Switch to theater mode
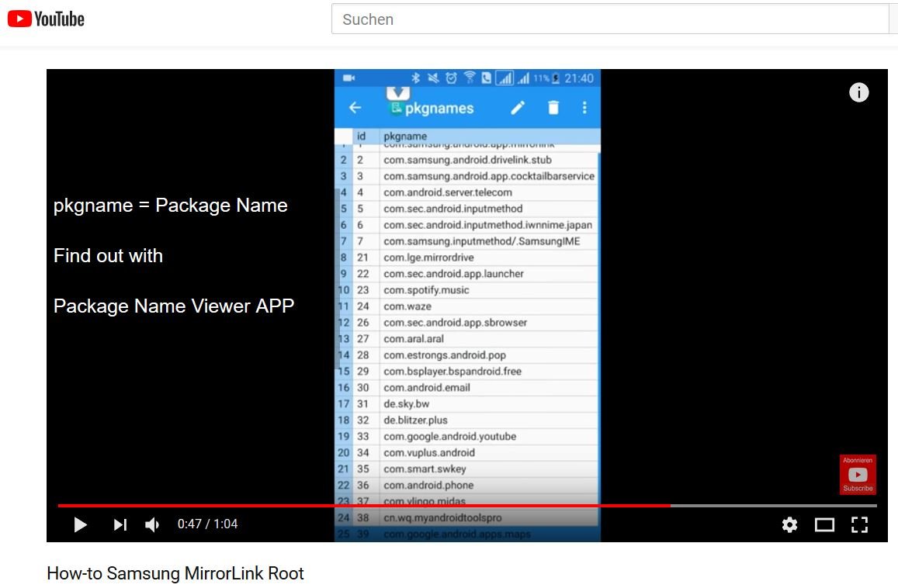 (824, 524)
